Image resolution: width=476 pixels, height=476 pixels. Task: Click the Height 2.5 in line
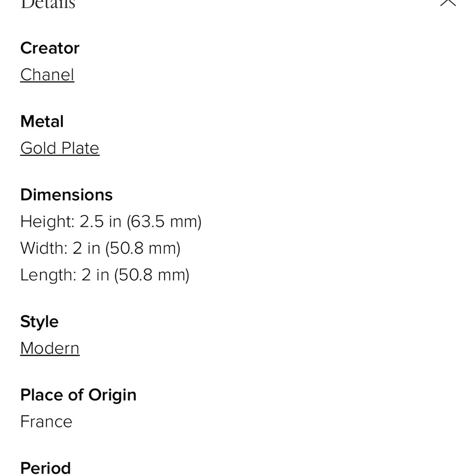point(111,222)
